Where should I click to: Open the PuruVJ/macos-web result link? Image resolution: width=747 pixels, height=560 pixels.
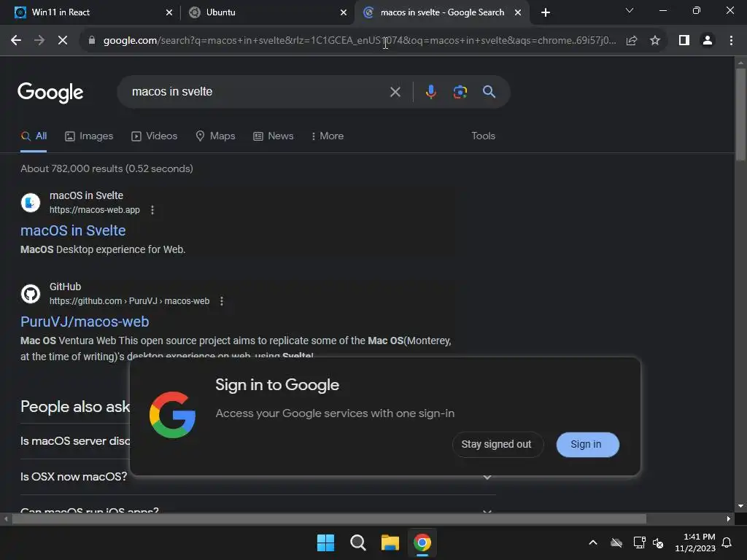click(85, 322)
